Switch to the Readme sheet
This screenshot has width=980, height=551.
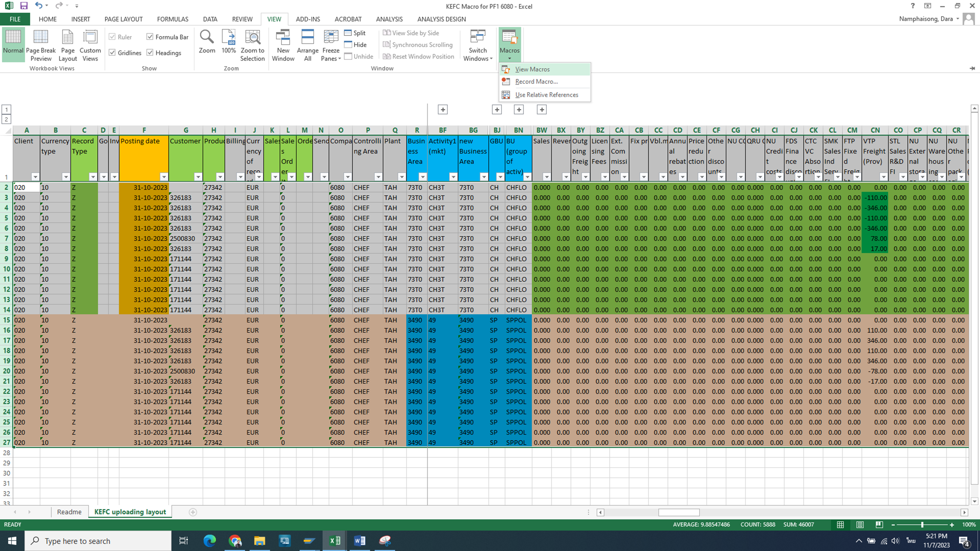69,512
